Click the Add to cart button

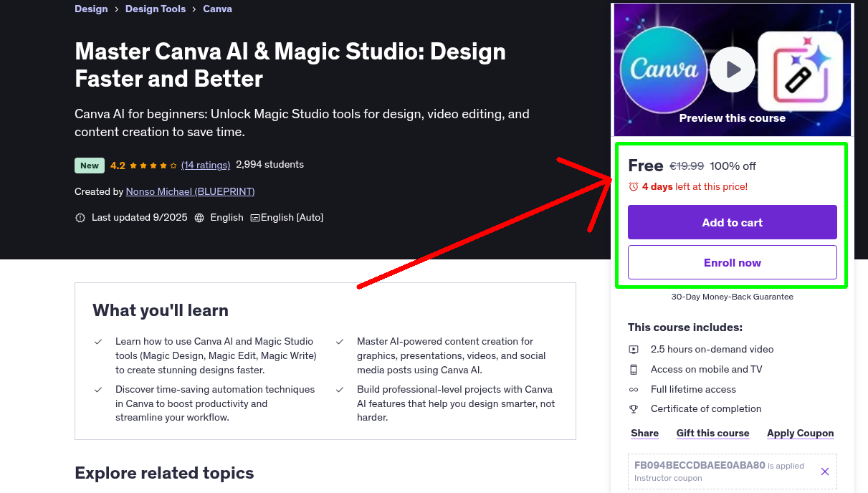pos(732,222)
